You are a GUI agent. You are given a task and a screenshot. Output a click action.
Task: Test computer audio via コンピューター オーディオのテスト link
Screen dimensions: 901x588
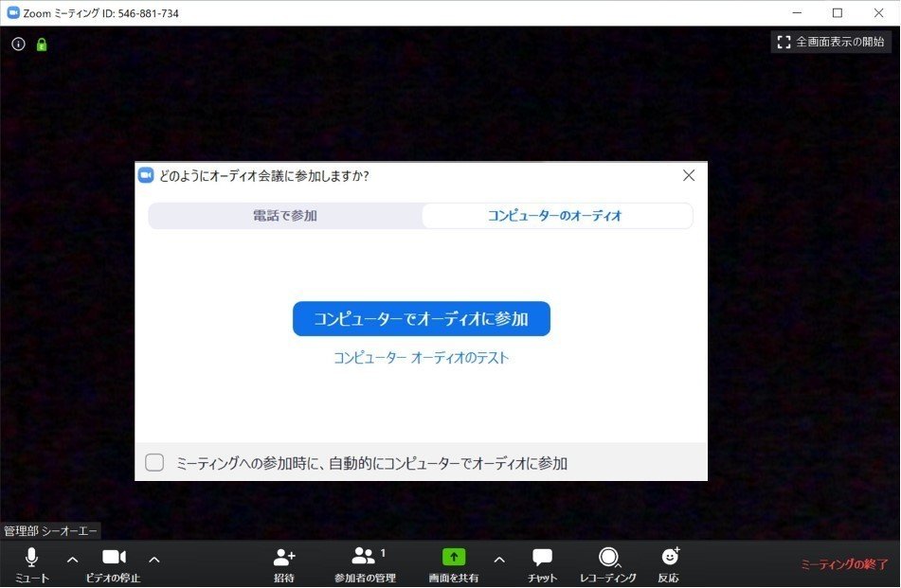[422, 358]
